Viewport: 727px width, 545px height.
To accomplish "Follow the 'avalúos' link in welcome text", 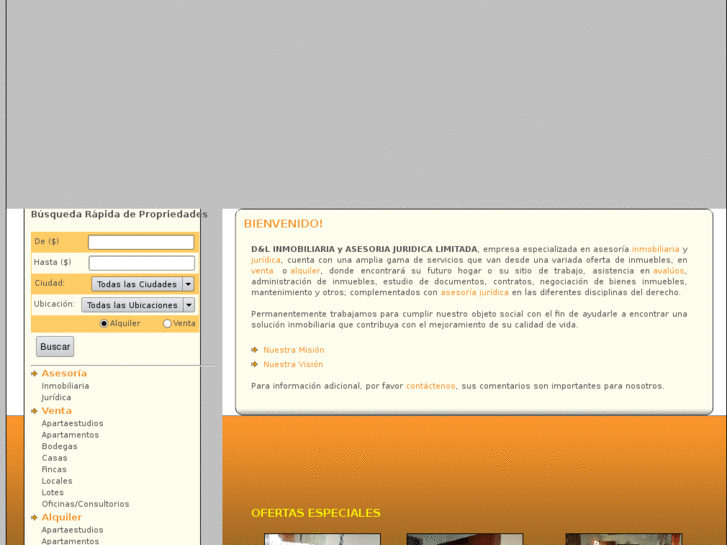I will (x=669, y=271).
